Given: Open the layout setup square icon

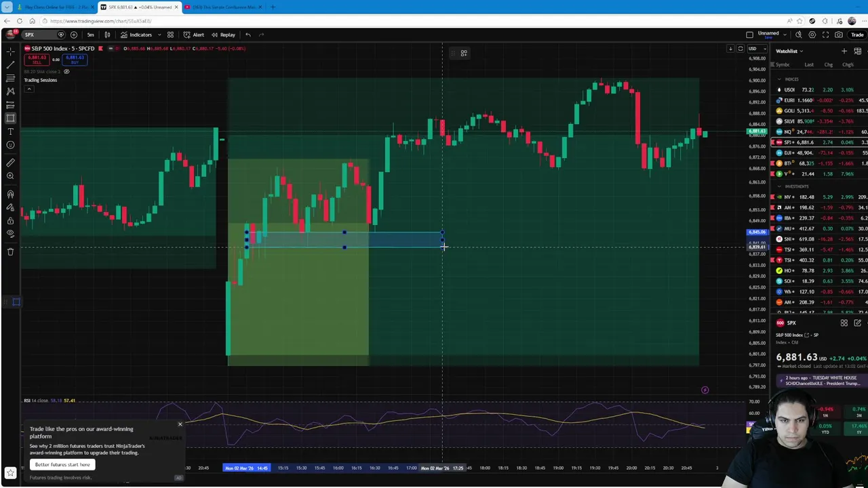Looking at the screenshot, I should point(749,35).
